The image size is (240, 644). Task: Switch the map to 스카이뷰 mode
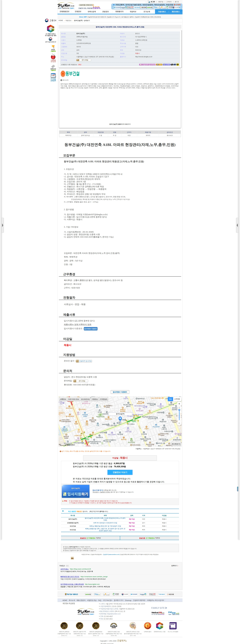coord(177,399)
